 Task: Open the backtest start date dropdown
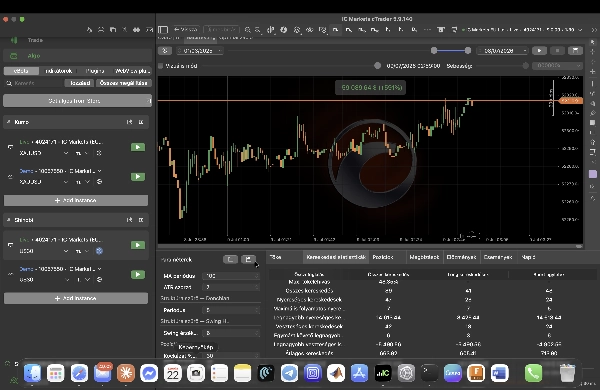coord(199,51)
